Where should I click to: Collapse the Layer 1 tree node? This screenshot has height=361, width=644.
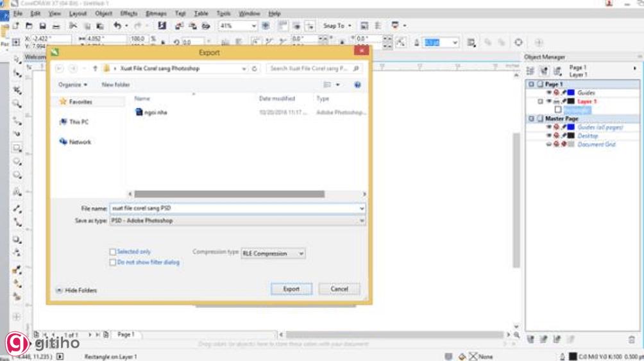(x=540, y=101)
